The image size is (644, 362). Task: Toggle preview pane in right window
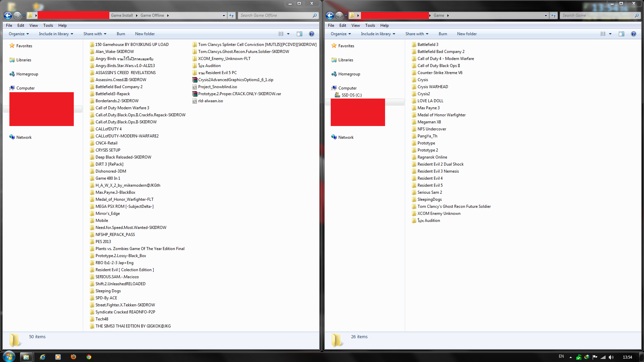pyautogui.click(x=622, y=34)
